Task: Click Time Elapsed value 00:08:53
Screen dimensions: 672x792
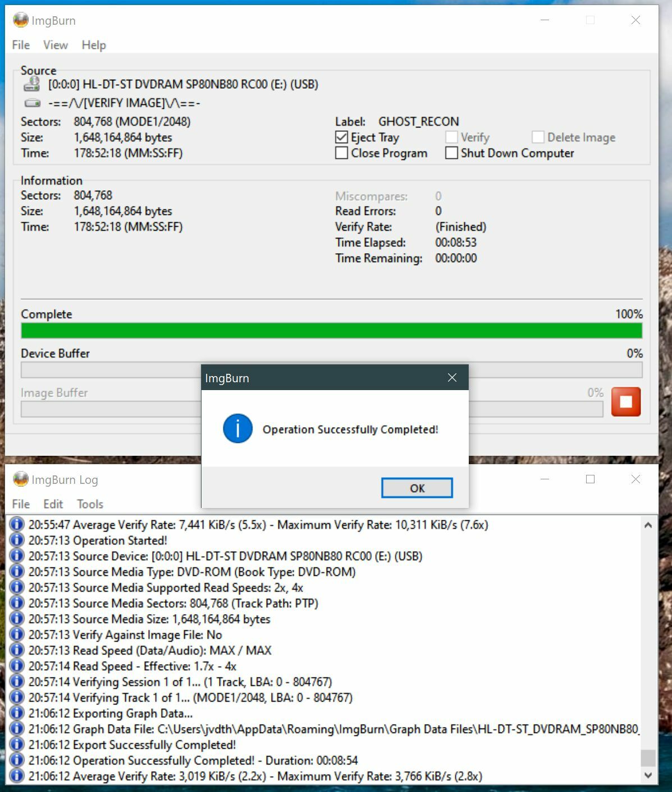Action: [x=456, y=242]
